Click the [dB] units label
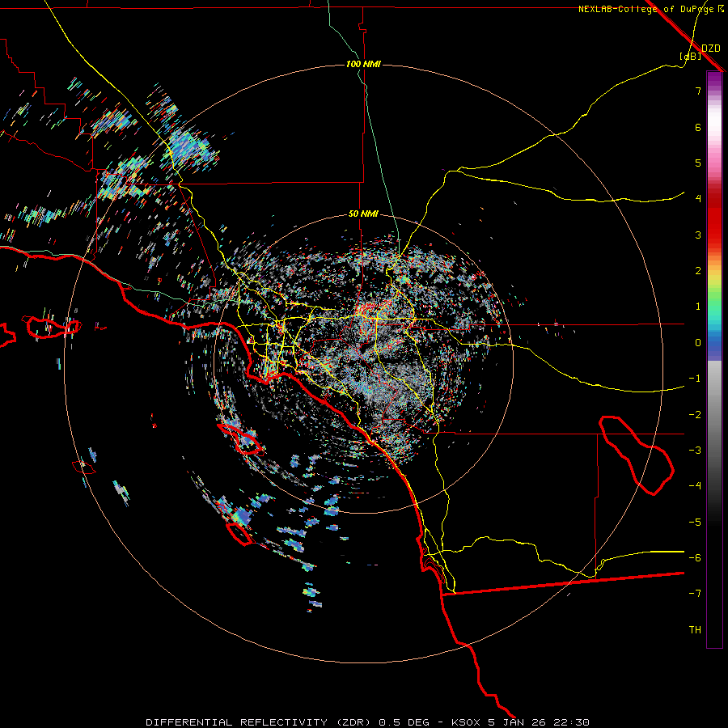Viewport: 728px width, 728px height. pyautogui.click(x=691, y=57)
